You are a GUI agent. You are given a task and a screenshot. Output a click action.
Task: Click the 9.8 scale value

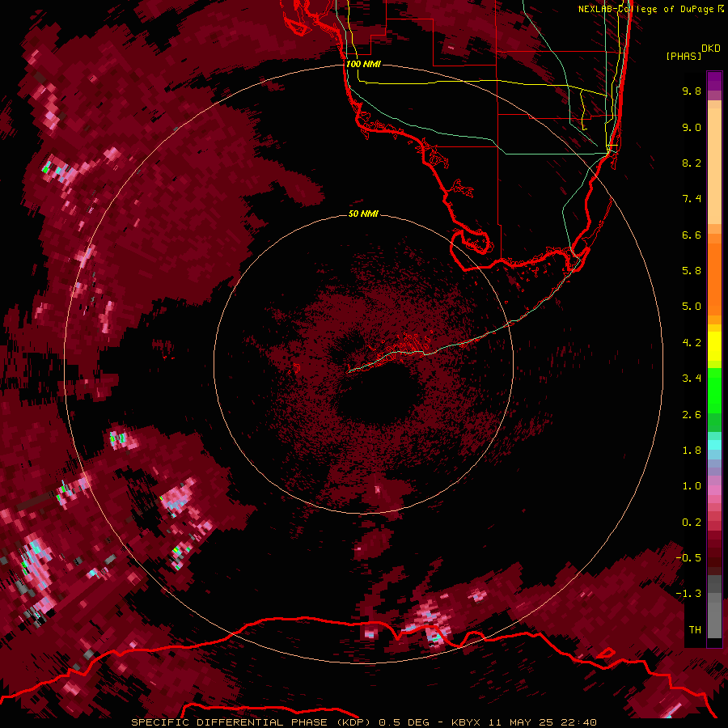coord(692,91)
